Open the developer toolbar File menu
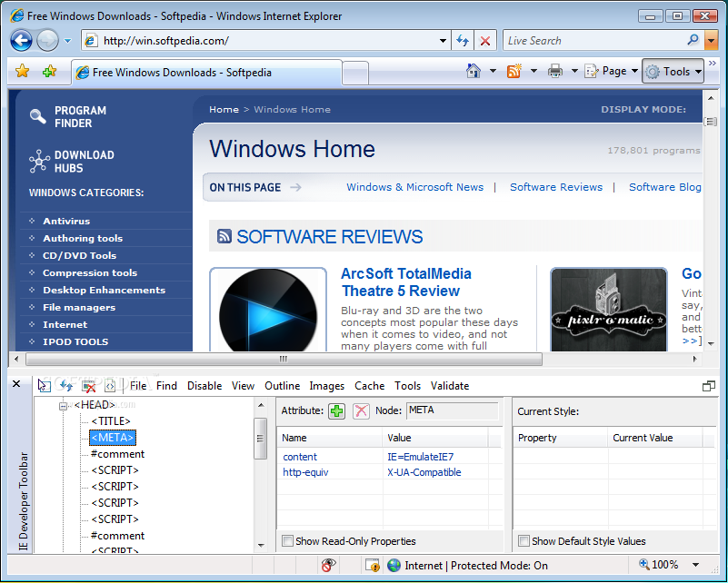This screenshot has width=728, height=583. click(138, 386)
